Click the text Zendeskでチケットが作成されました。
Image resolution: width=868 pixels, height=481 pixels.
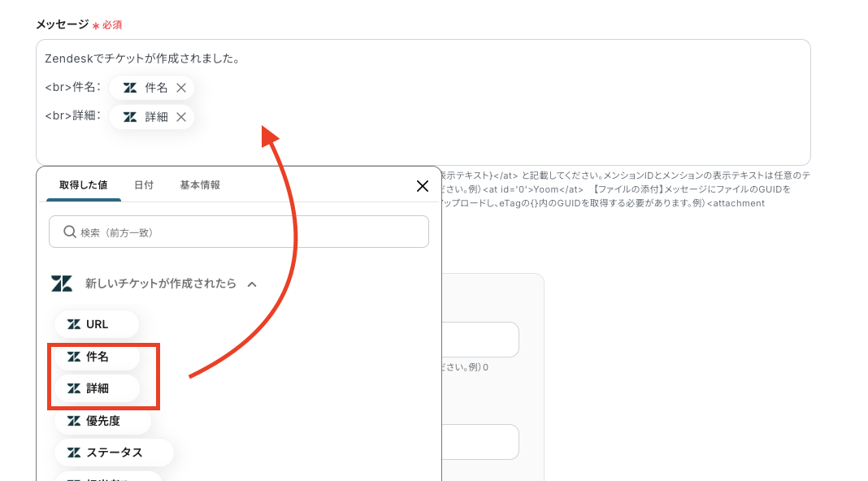coord(141,58)
